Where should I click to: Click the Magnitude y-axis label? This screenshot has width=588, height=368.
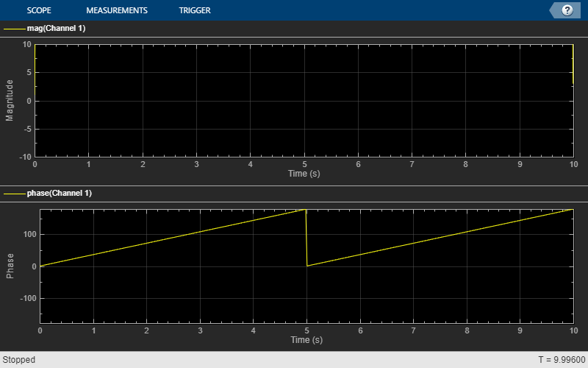[10, 100]
